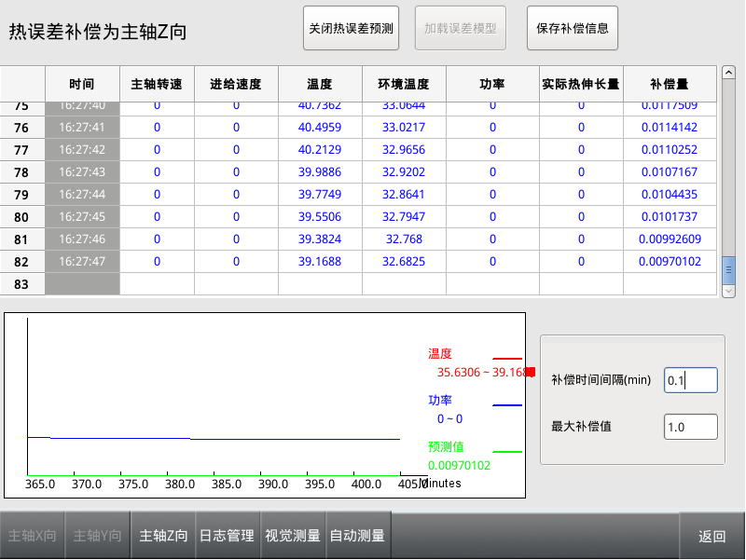746x560 pixels.
Task: Click the 关闭热误差预测 button
Action: tap(351, 28)
